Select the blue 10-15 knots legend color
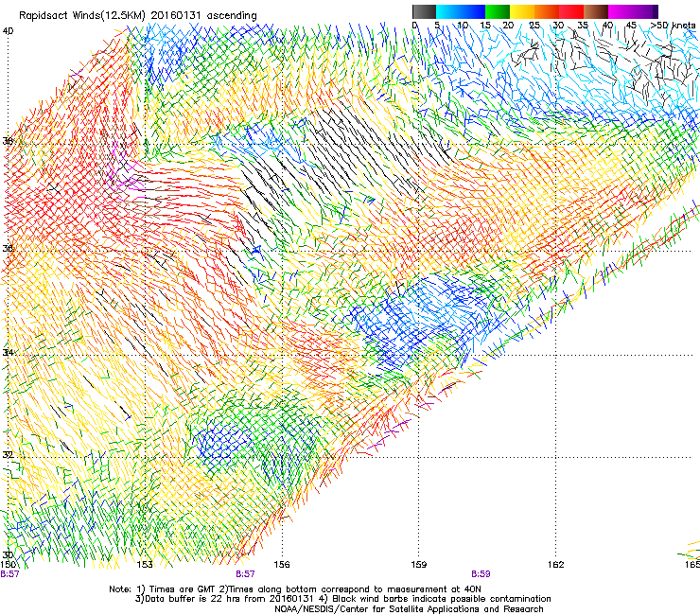 click(x=472, y=11)
